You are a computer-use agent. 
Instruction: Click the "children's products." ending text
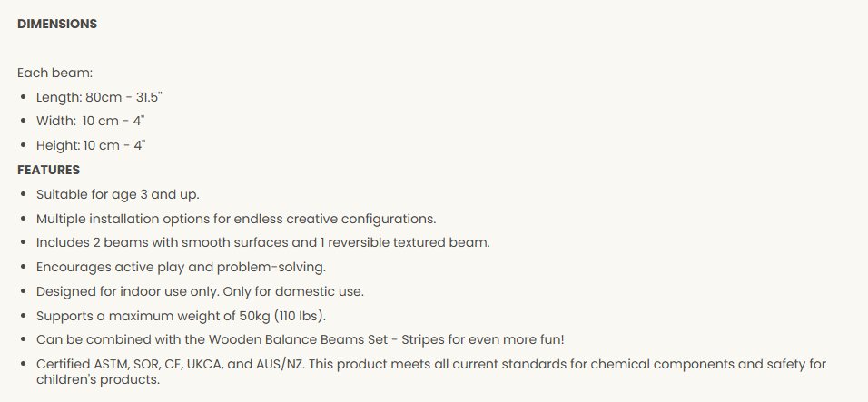coord(98,380)
